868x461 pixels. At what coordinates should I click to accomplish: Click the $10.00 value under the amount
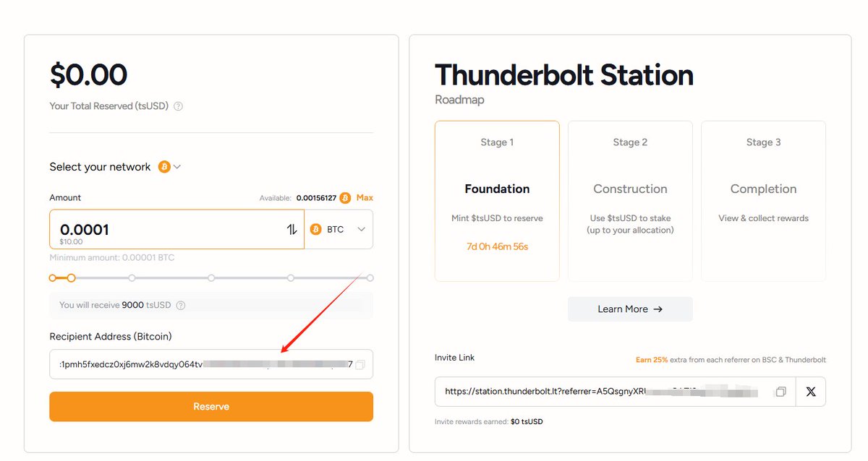[x=71, y=242]
